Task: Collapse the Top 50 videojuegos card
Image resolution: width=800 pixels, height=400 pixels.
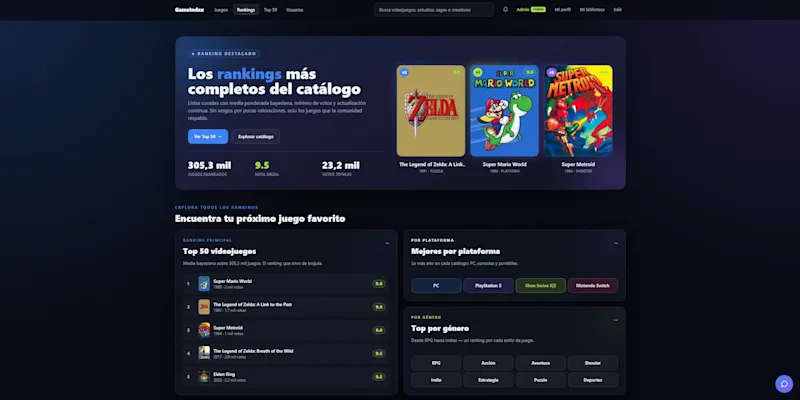Action: pos(387,243)
